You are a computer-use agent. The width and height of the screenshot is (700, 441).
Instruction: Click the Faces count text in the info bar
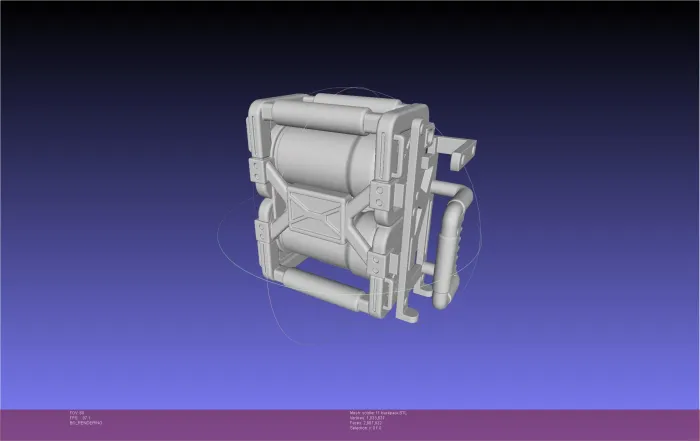pyautogui.click(x=366, y=423)
